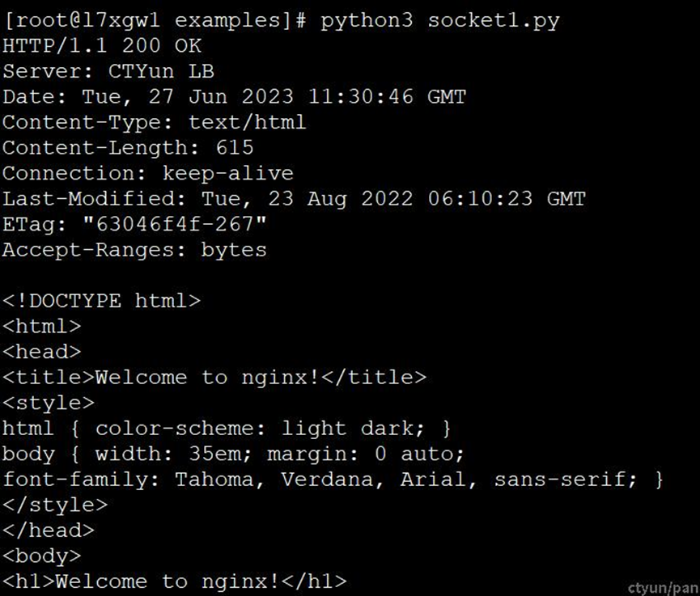Click the ctyun/pan watermark text
This screenshot has width=700, height=596.
click(x=663, y=588)
